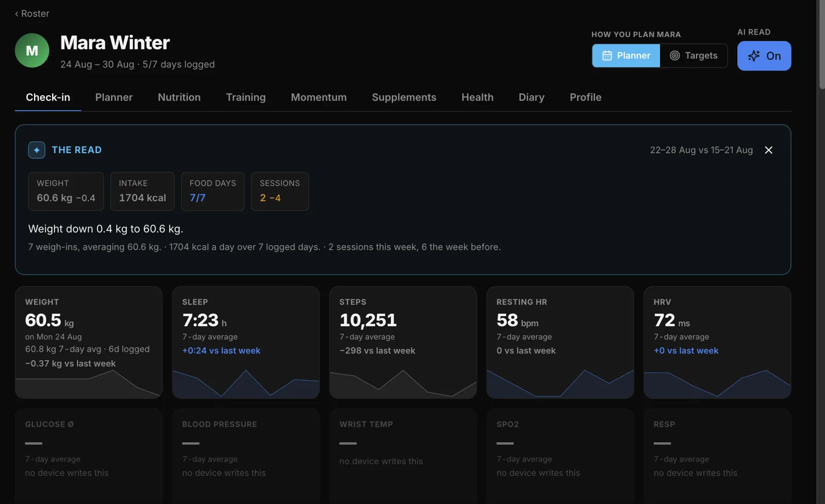
Task: Open the Health tab
Action: tap(477, 97)
